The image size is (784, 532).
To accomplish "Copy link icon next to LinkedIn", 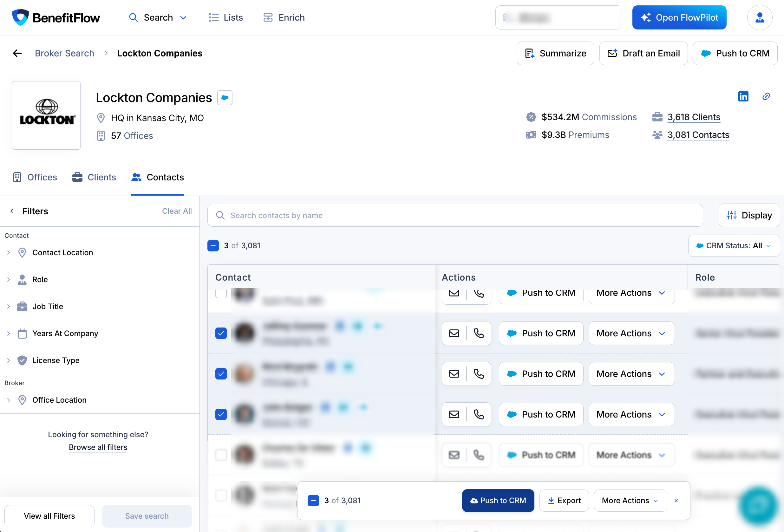I will point(766,97).
